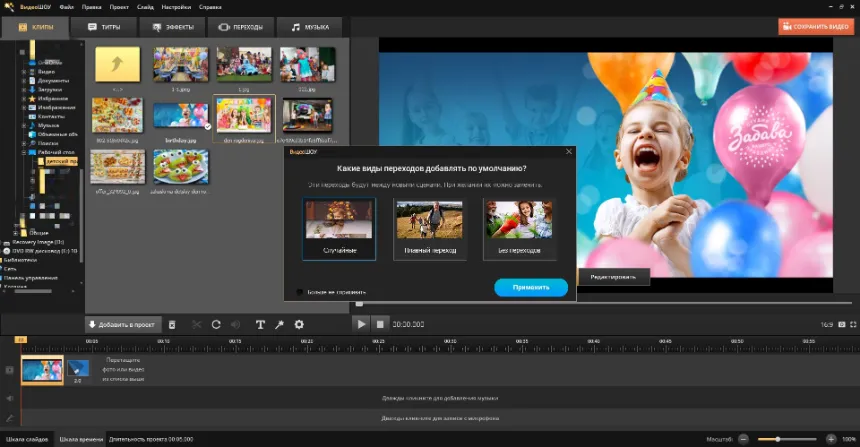Click the "Сохранить видео" button
Image resolution: width=860 pixels, height=447 pixels.
[816, 27]
